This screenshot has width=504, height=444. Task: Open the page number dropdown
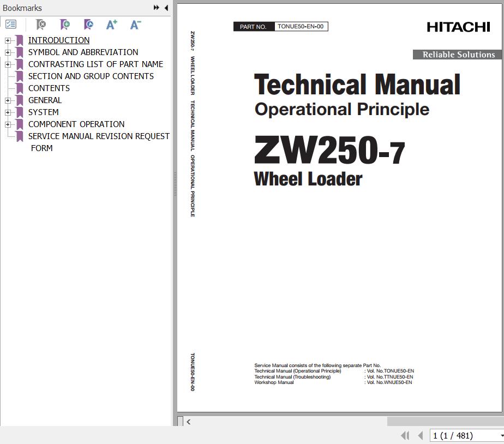(x=501, y=436)
